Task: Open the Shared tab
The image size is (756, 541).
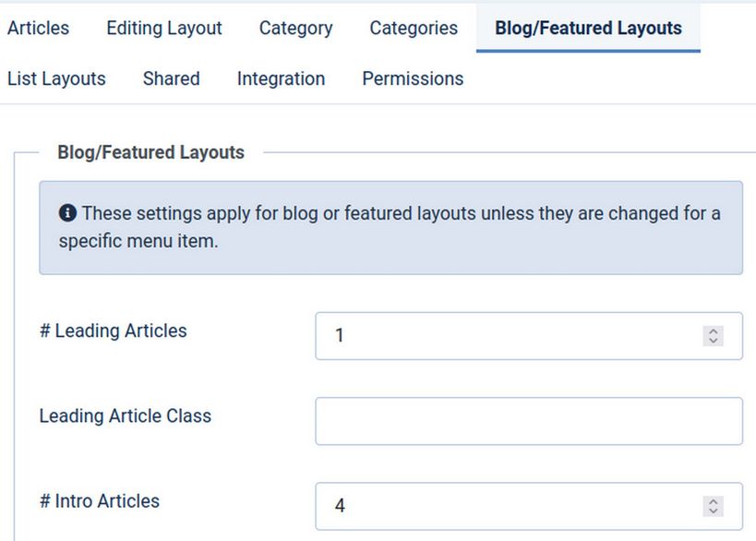Action: [x=171, y=78]
